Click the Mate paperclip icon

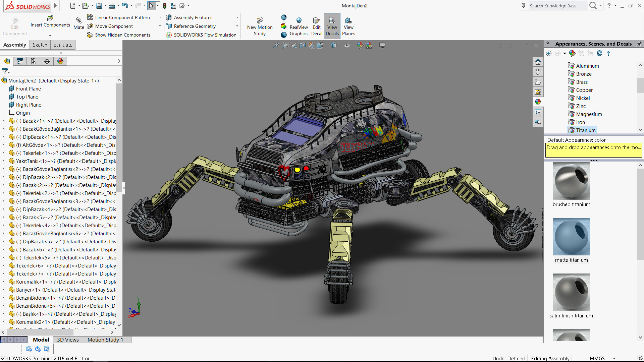79,21
